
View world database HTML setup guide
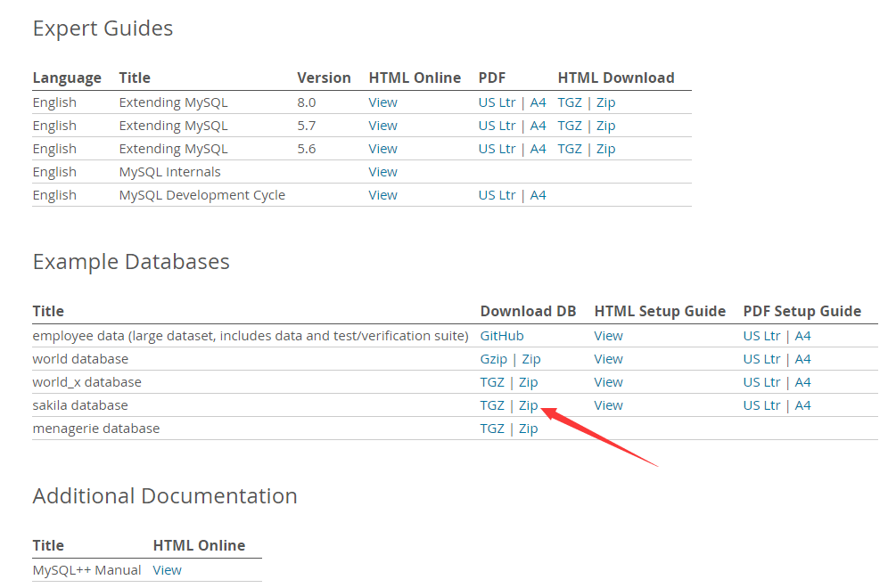tap(609, 359)
